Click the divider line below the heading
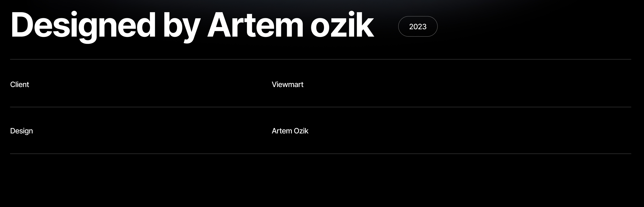The height and width of the screenshot is (207, 644). [321, 59]
